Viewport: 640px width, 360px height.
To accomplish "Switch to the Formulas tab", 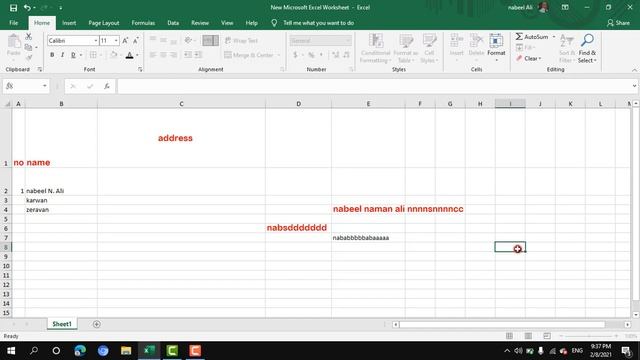I will pyautogui.click(x=143, y=23).
